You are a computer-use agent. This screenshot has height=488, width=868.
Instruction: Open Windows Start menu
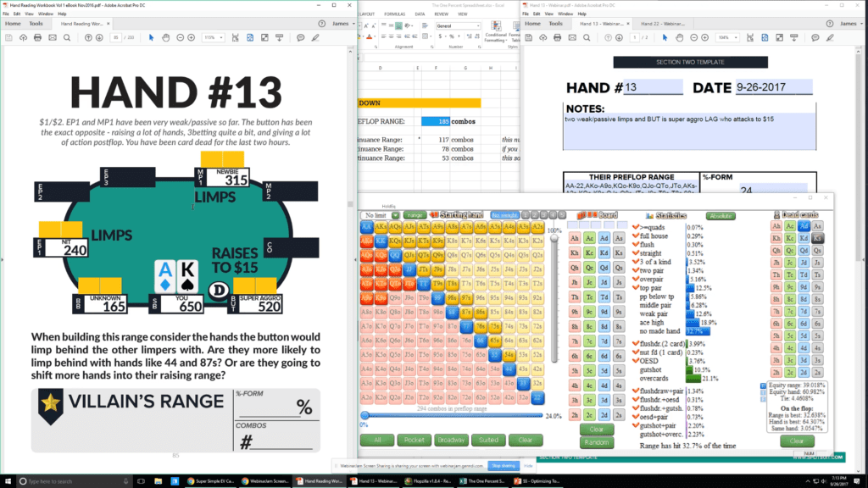click(x=8, y=481)
